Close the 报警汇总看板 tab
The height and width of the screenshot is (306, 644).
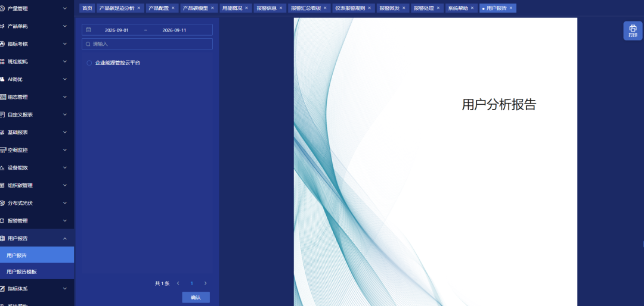325,8
